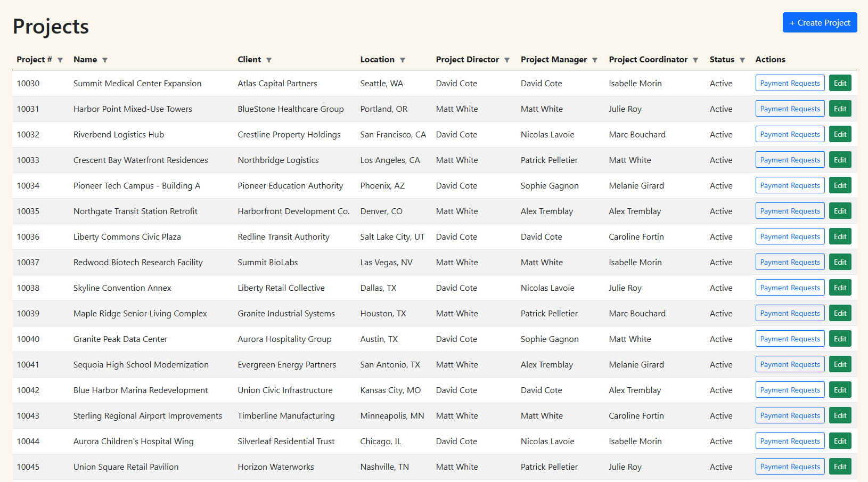Edit the Skyline Convention Annex row

click(x=840, y=288)
